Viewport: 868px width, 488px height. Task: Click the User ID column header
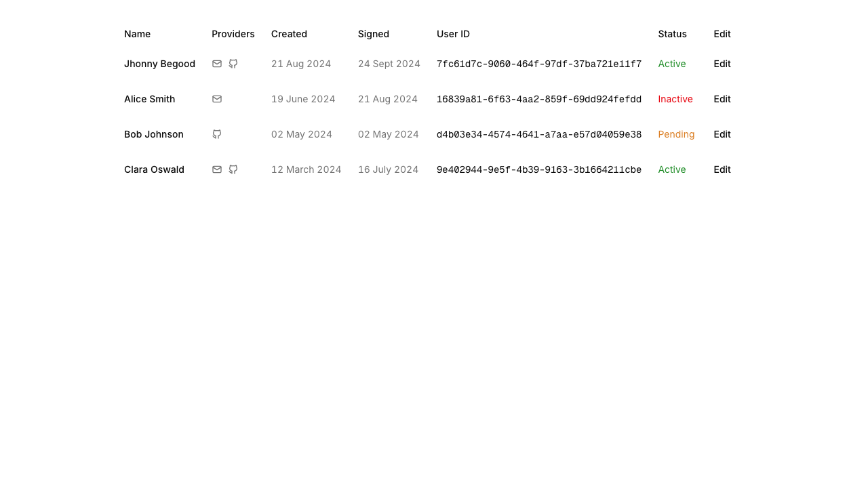453,34
